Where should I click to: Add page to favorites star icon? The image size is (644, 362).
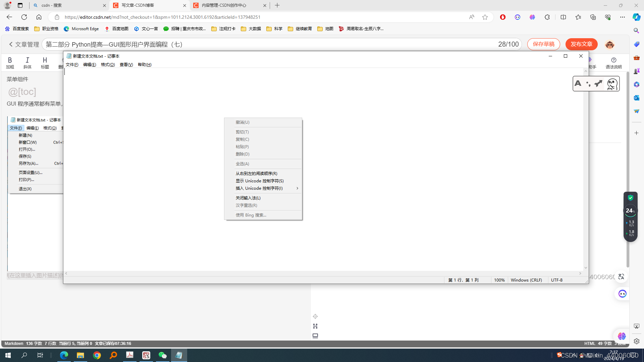tap(485, 17)
